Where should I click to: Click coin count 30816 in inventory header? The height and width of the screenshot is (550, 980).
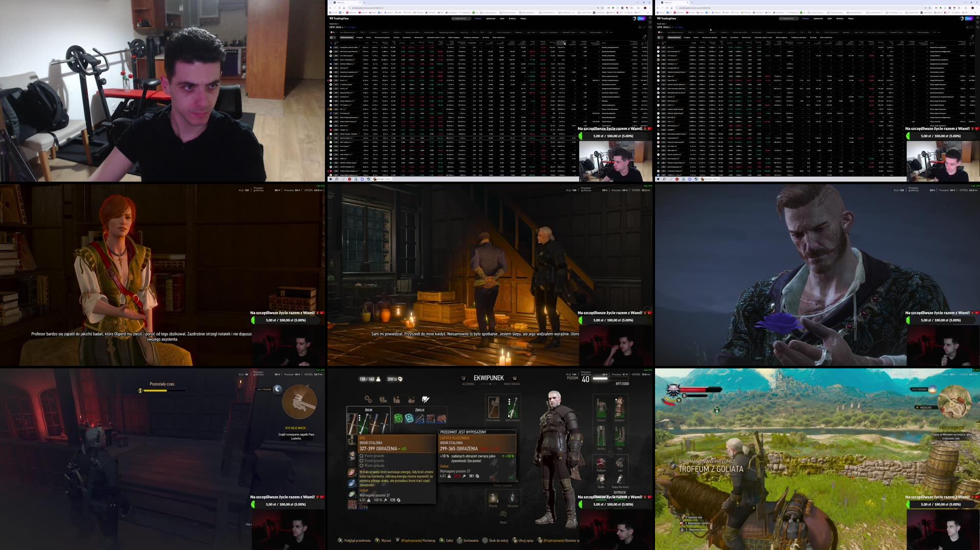[395, 379]
